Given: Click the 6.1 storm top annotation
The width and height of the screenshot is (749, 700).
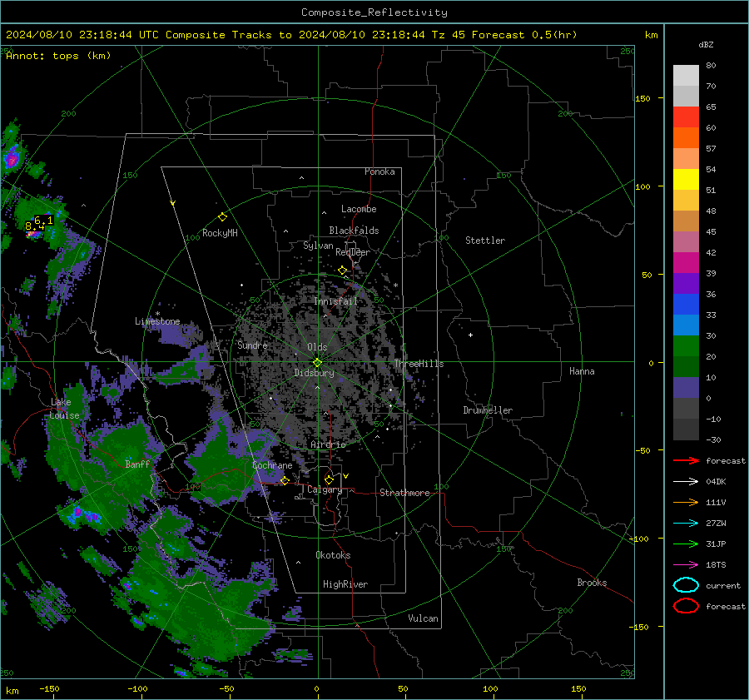Looking at the screenshot, I should [x=43, y=221].
